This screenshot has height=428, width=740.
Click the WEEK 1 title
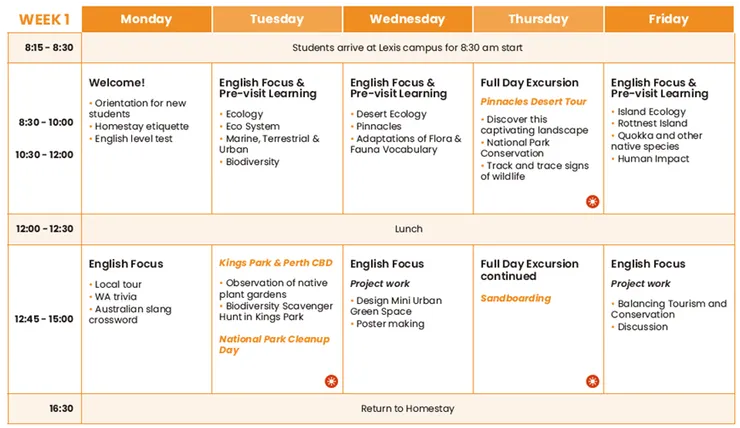[x=44, y=19]
